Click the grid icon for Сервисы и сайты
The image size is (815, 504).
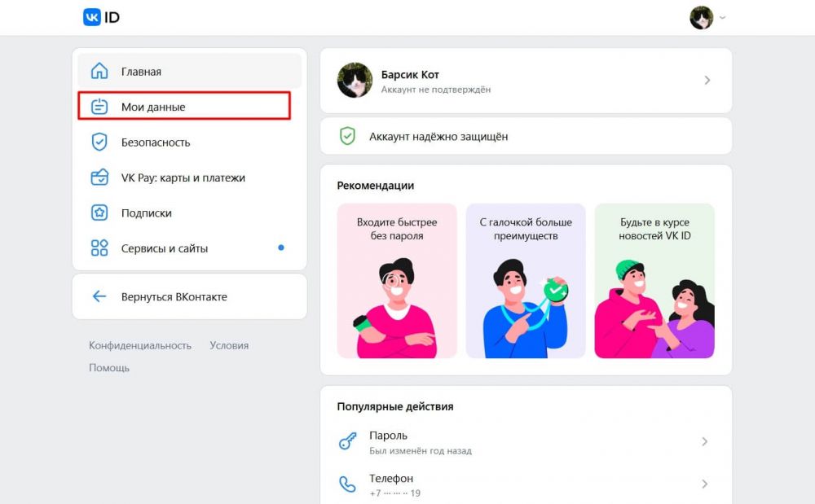99,248
